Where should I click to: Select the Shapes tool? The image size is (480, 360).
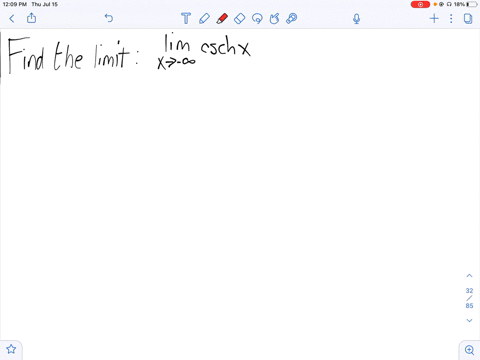(274, 18)
